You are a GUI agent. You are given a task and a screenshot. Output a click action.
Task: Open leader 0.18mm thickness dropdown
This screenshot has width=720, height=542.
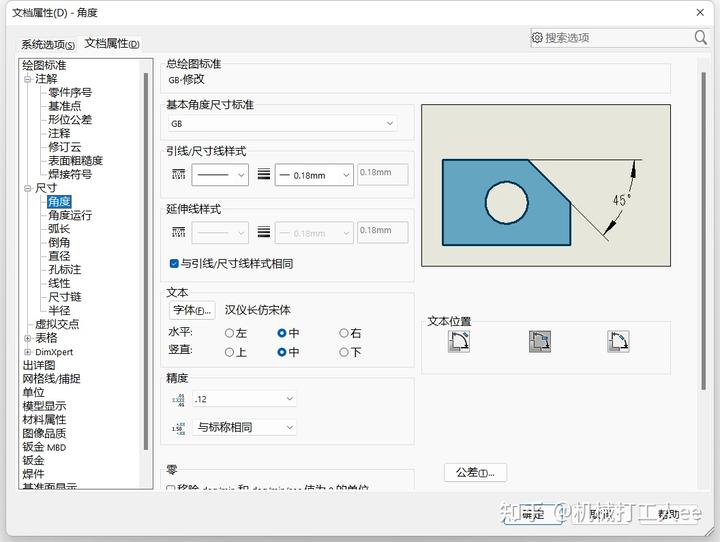click(x=314, y=175)
